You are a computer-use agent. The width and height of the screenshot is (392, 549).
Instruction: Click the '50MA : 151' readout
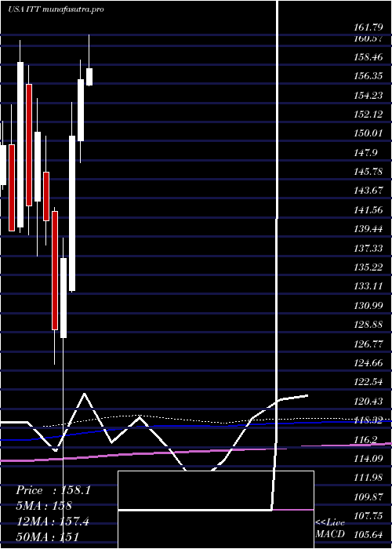[47, 536]
